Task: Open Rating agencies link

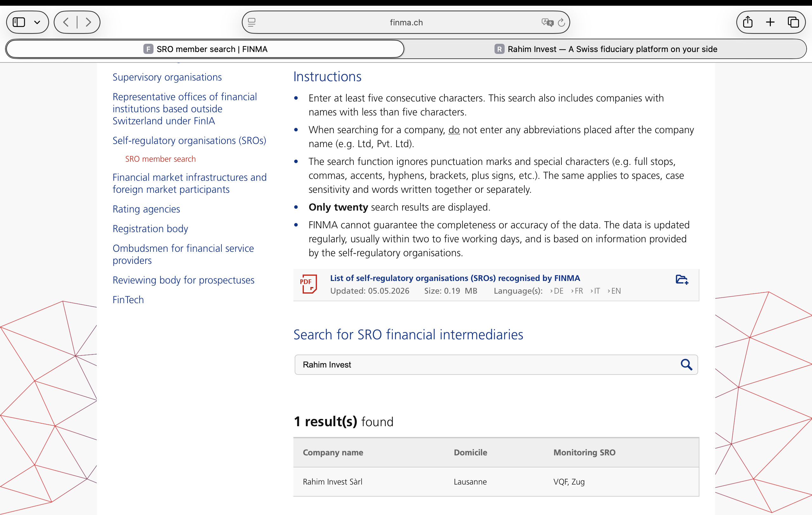Action: [146, 209]
